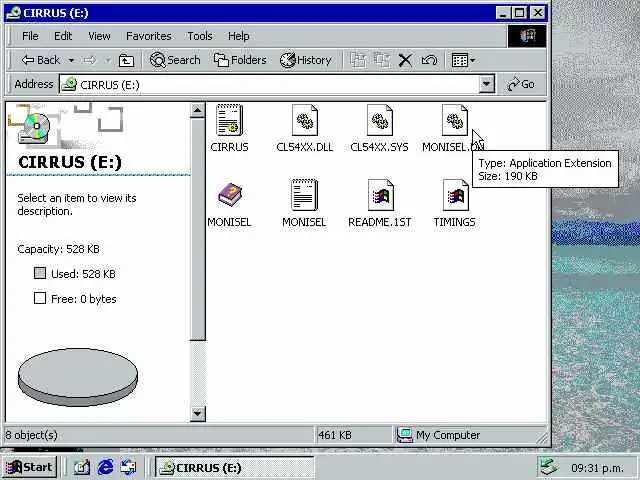
Task: Open Internet Explorer from quick launch
Action: (105, 467)
